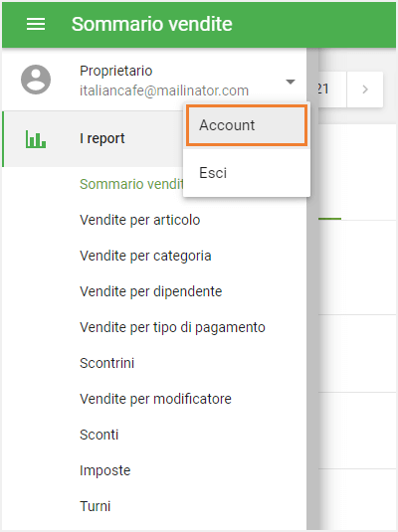Open Vendite per dipendente report

pyautogui.click(x=151, y=291)
